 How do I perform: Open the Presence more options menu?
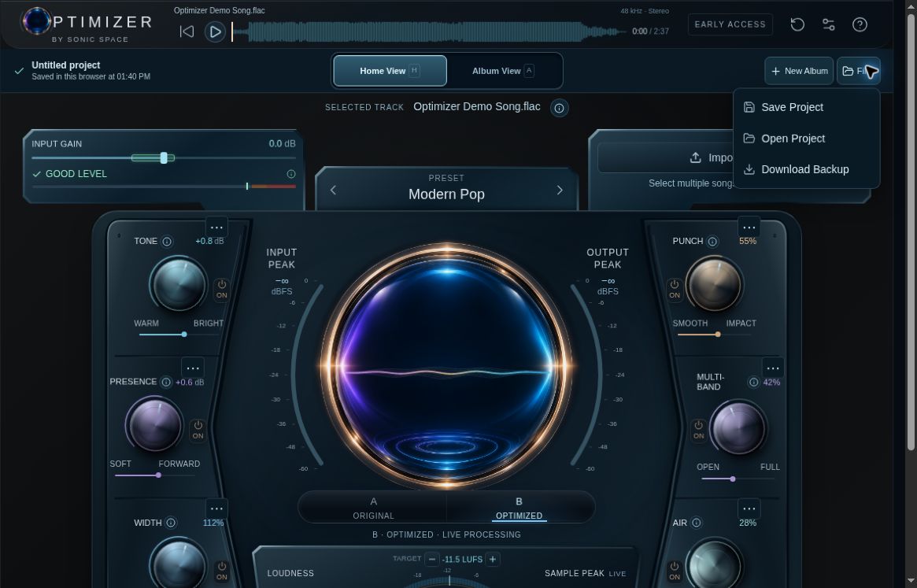[192, 368]
